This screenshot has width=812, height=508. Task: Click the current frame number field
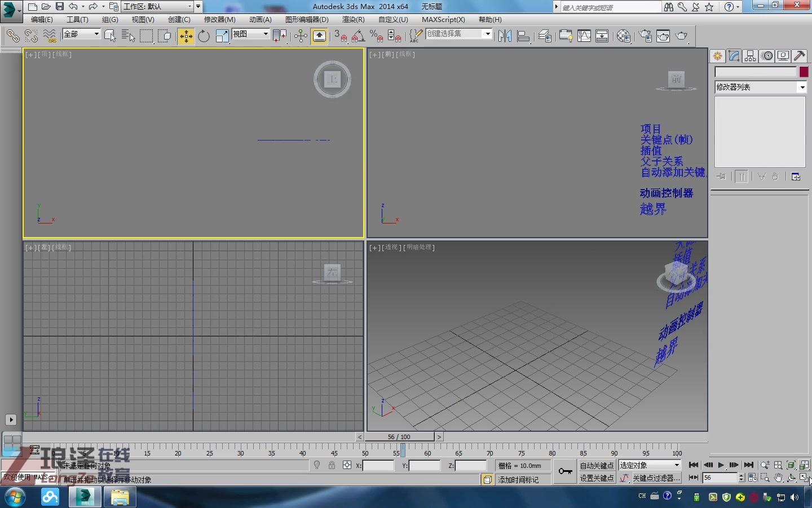(x=720, y=478)
